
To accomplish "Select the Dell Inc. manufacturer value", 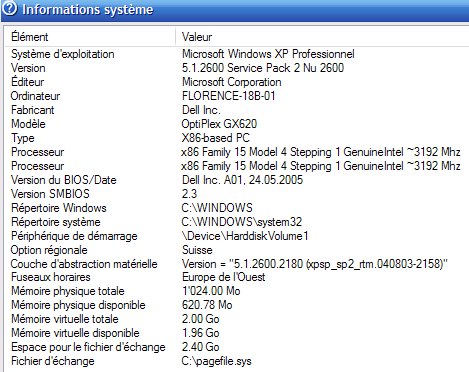I will (x=201, y=110).
